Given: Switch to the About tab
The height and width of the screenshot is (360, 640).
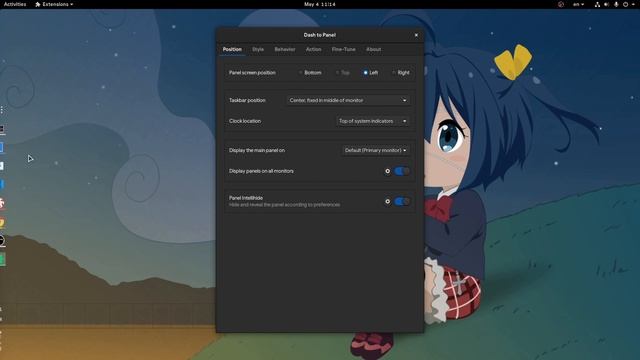Looking at the screenshot, I should tap(373, 49).
